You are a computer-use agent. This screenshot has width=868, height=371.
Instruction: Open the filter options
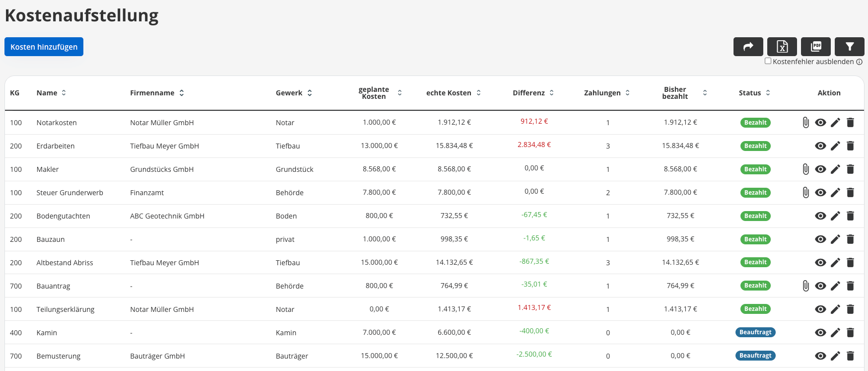click(x=849, y=47)
